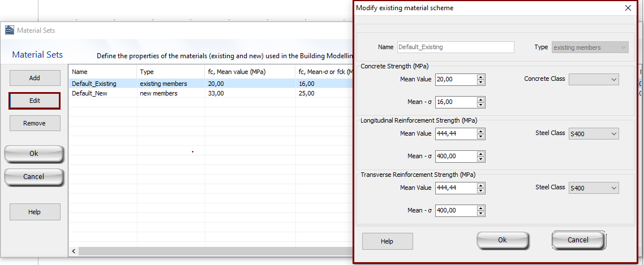The width and height of the screenshot is (644, 265).
Task: Click the Material Sets window icon
Action: pyautogui.click(x=10, y=31)
